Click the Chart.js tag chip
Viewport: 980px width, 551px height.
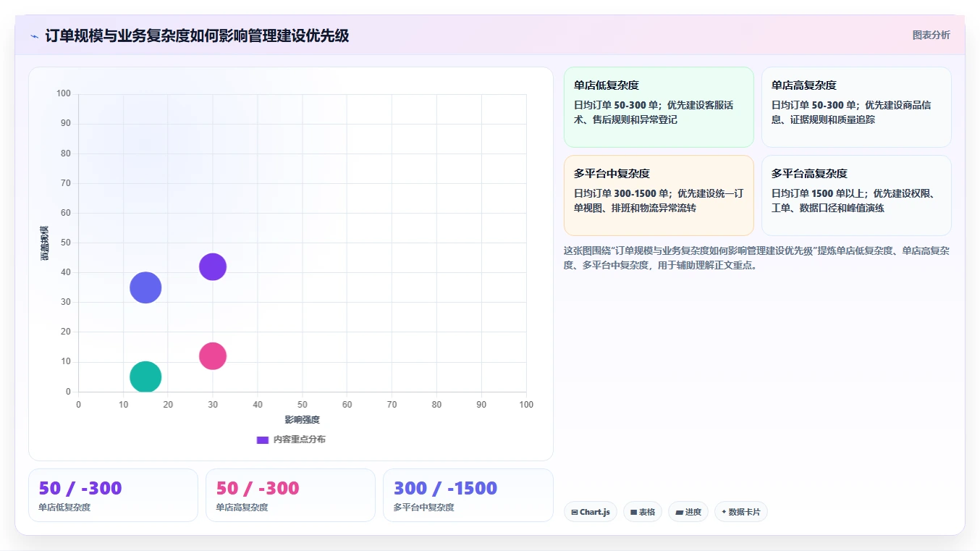point(591,512)
